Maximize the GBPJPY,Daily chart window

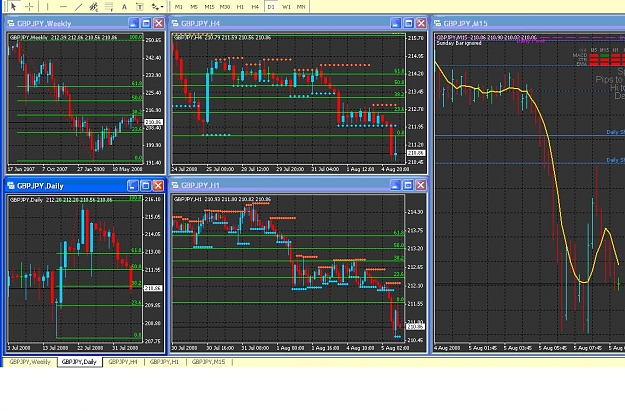pyautogui.click(x=145, y=185)
